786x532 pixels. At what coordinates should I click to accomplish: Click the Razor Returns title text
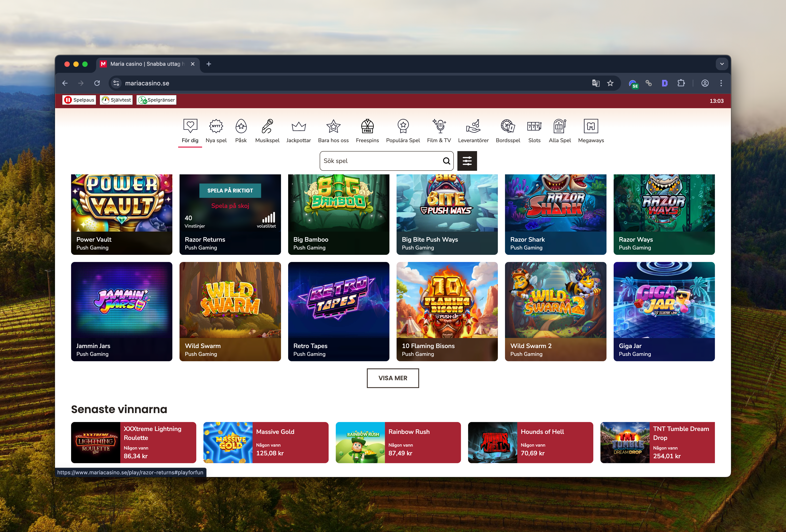[205, 239]
